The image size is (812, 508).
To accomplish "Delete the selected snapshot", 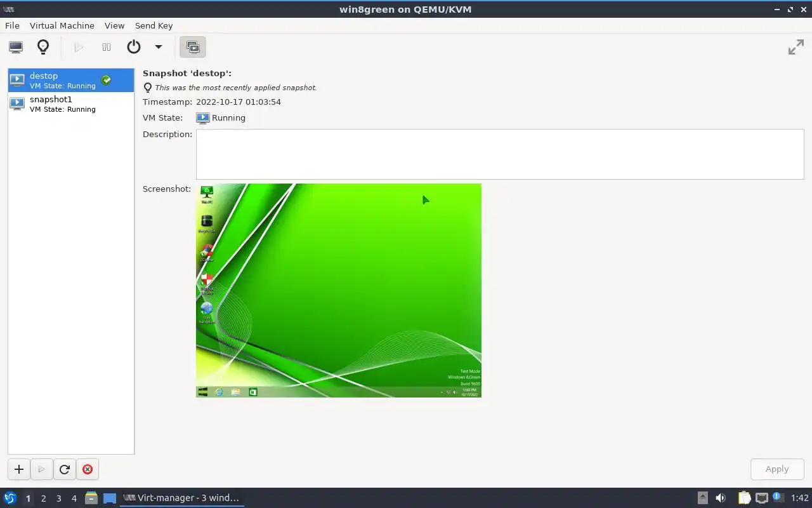I will tap(88, 469).
